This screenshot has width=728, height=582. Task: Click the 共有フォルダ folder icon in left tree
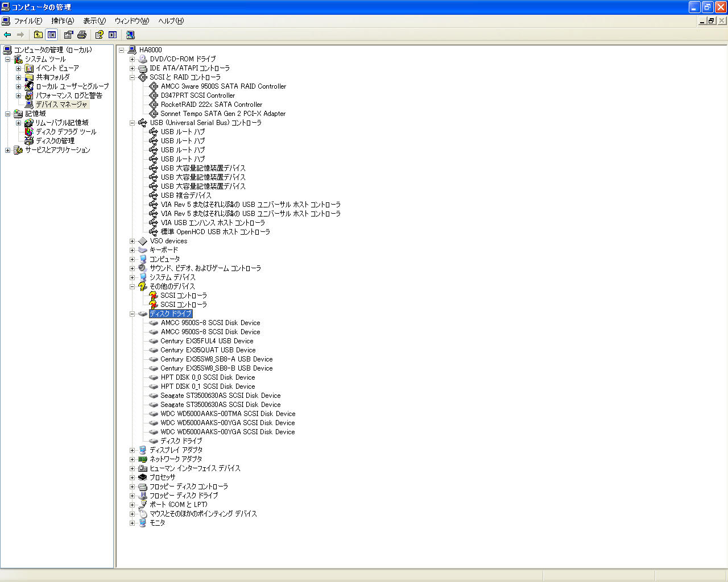[29, 77]
